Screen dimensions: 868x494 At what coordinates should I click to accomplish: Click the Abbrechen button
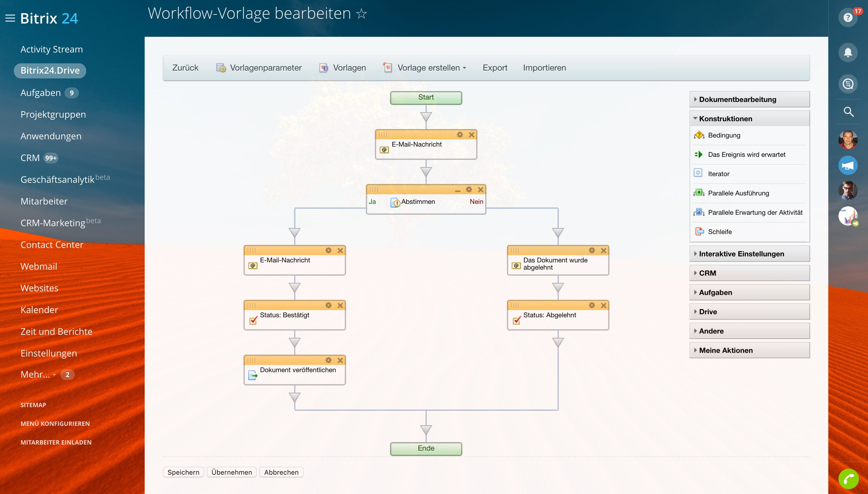click(x=281, y=472)
